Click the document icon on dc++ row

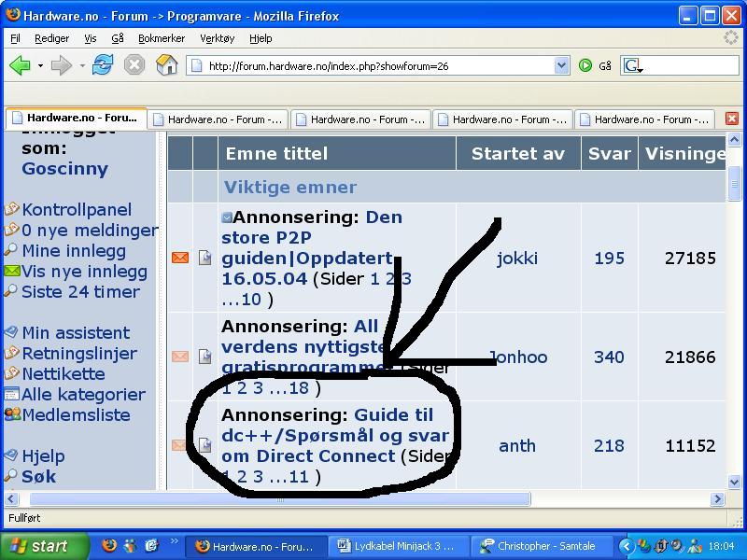pos(204,445)
